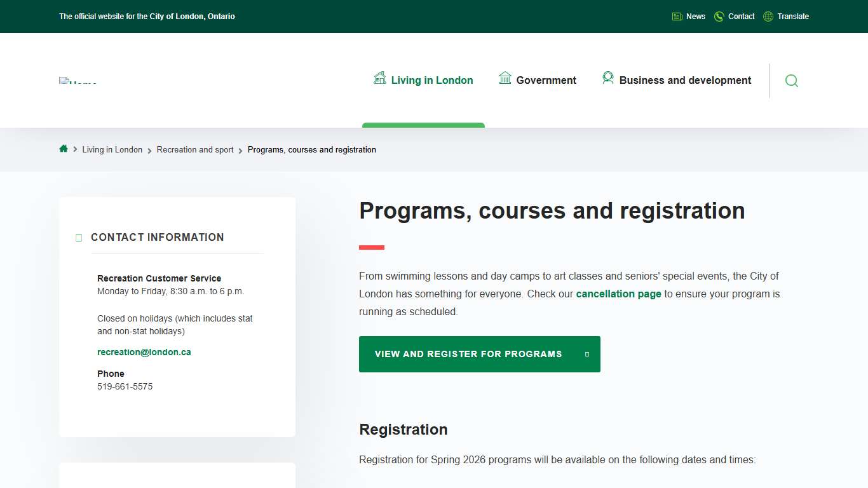
Task: Click the News icon in the header
Action: coord(676,16)
